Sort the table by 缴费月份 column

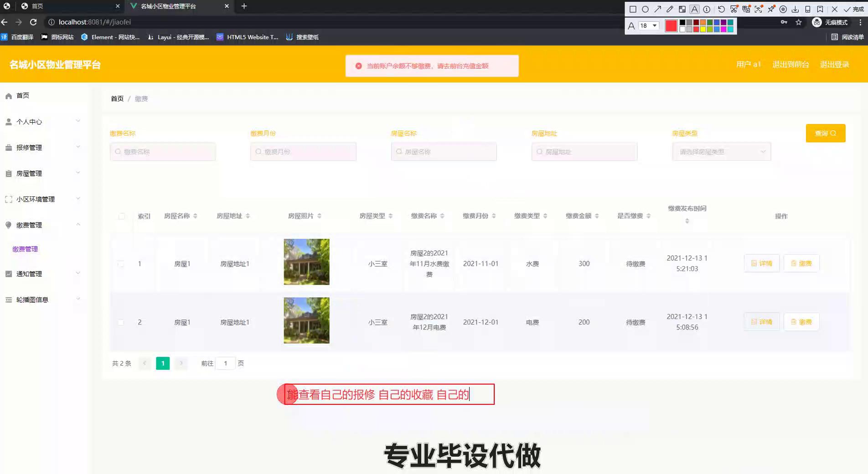pyautogui.click(x=494, y=216)
